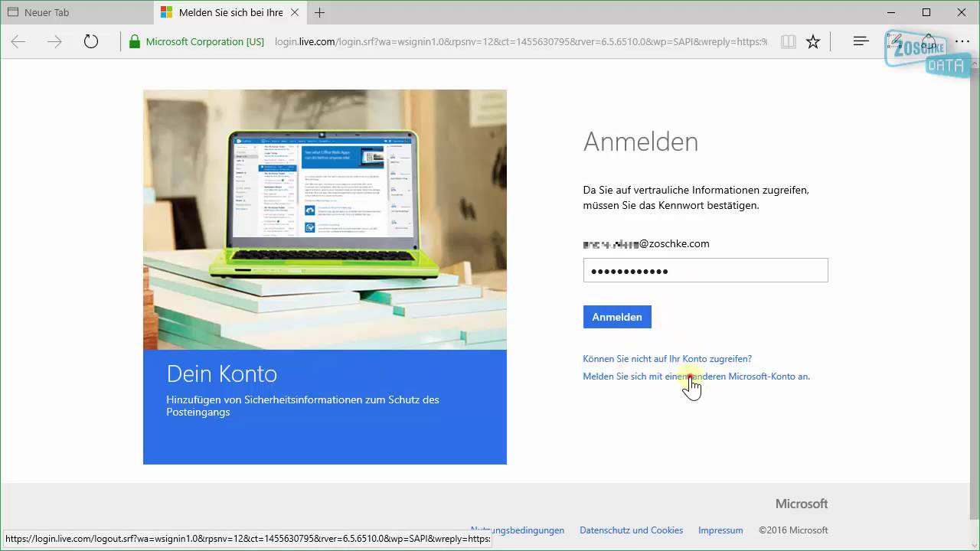This screenshot has width=980, height=551.
Task: Close the Microsoft sign-in tab
Action: point(295,13)
